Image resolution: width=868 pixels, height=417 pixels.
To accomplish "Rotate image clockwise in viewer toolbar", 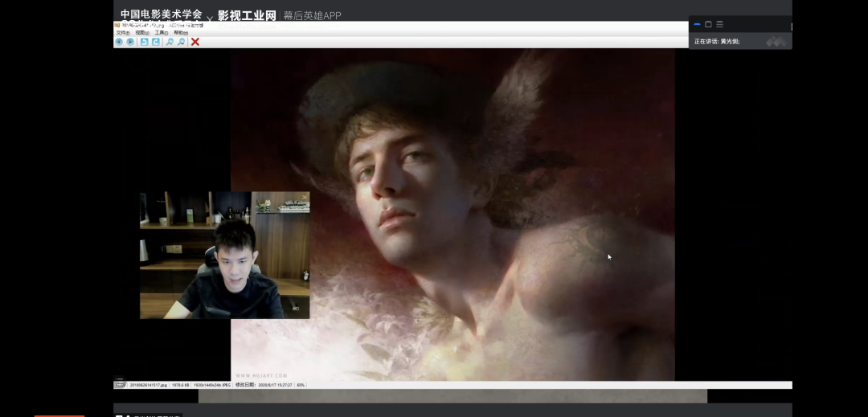I will 156,42.
